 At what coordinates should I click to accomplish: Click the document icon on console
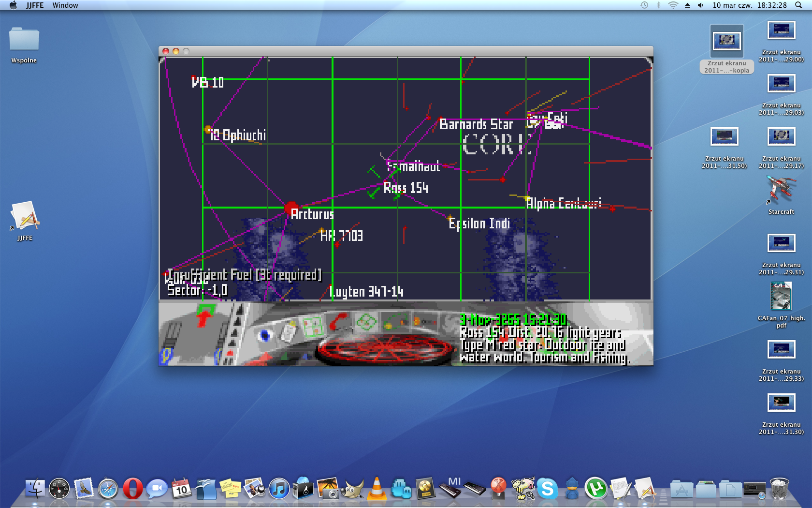click(289, 332)
